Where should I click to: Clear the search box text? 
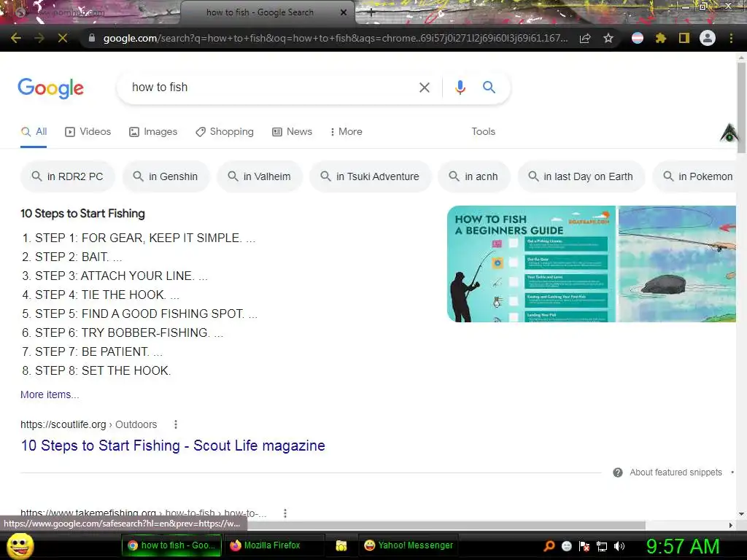(x=424, y=87)
